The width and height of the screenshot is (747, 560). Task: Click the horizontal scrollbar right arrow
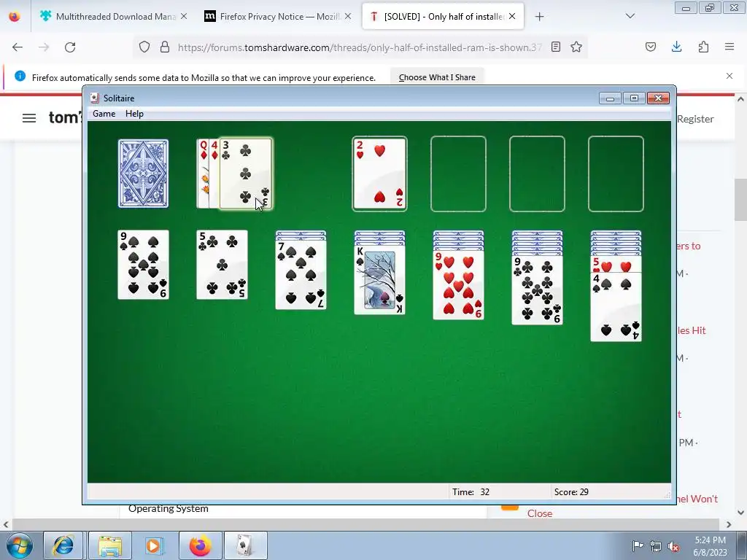(729, 524)
